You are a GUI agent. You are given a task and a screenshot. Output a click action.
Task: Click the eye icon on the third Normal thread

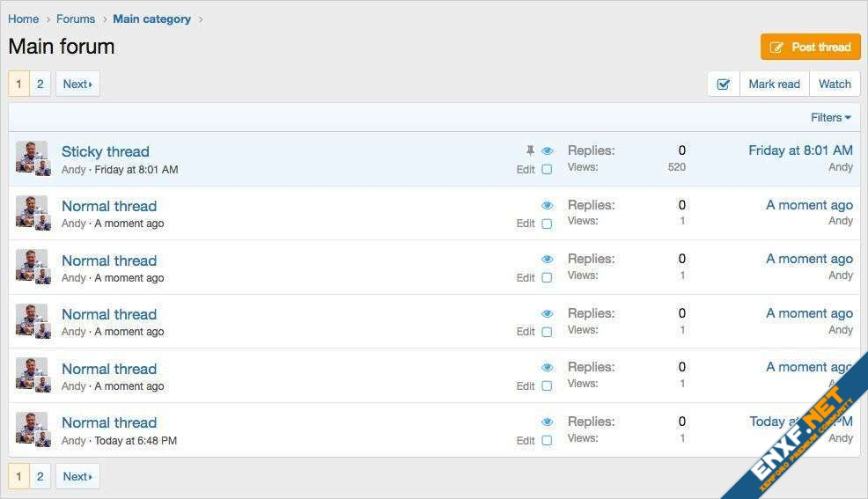tap(548, 314)
